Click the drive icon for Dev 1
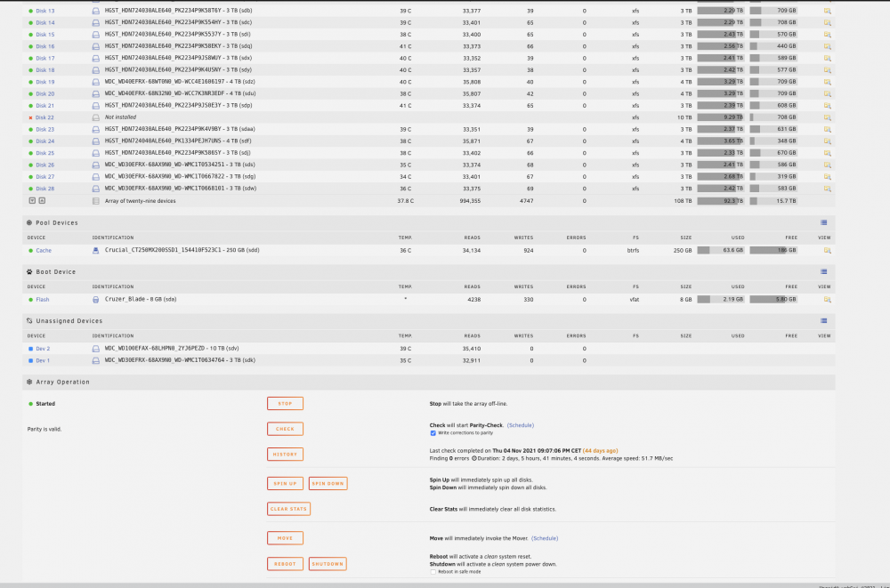 coord(96,360)
